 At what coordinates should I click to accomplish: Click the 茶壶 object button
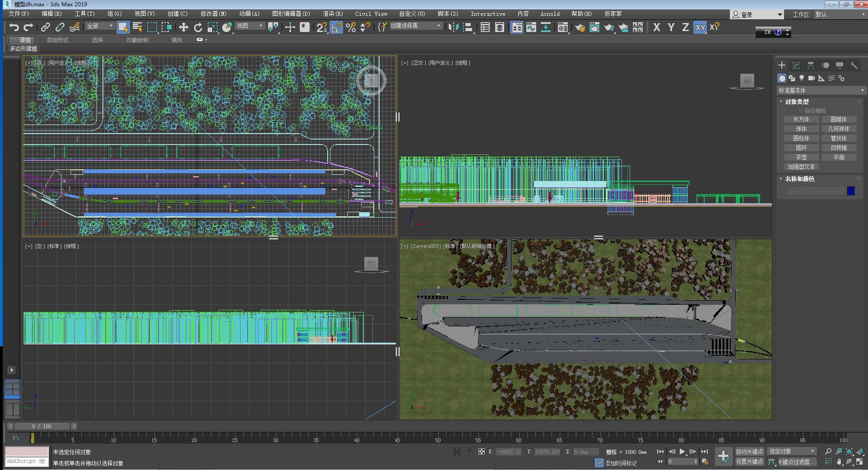pyautogui.click(x=801, y=157)
